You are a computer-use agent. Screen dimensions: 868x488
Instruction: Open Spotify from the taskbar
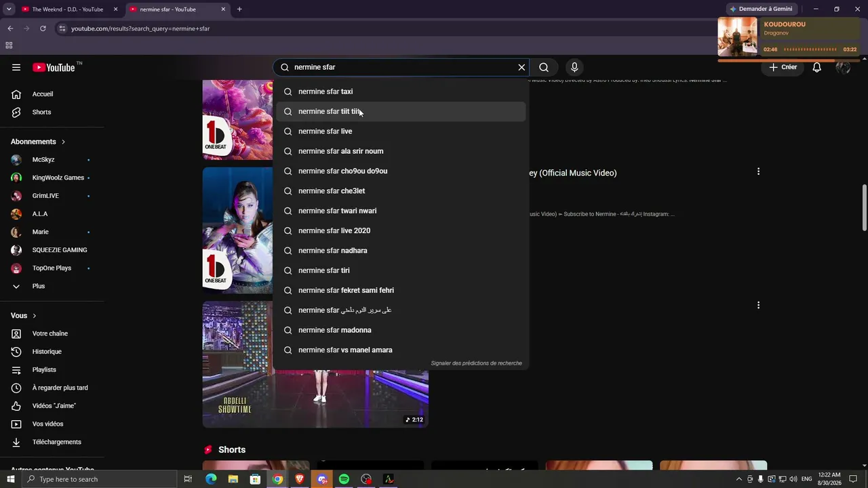click(x=344, y=479)
